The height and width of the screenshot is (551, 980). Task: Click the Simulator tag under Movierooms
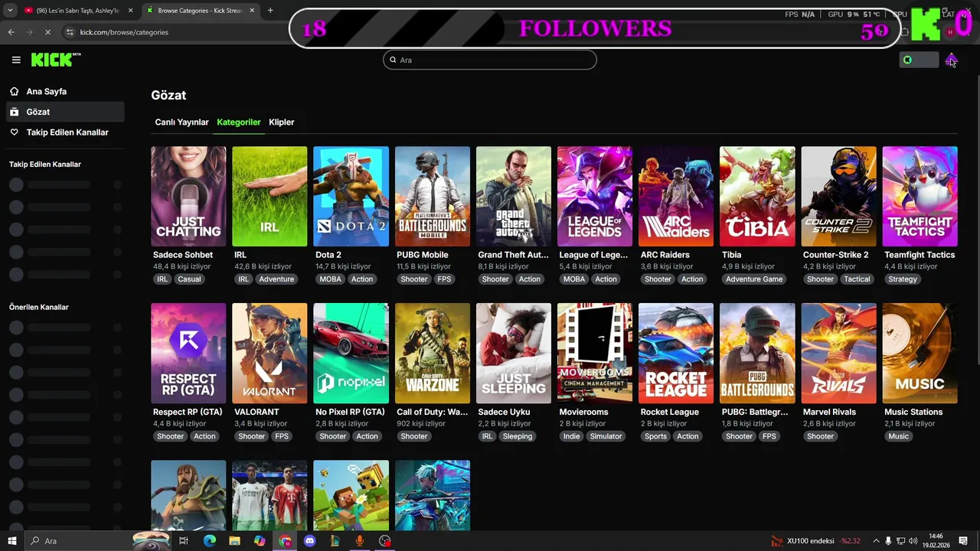[606, 436]
